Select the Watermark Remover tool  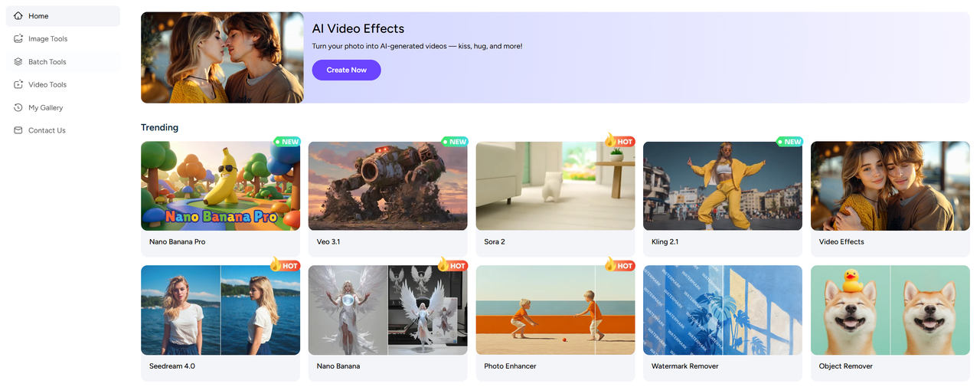722,322
